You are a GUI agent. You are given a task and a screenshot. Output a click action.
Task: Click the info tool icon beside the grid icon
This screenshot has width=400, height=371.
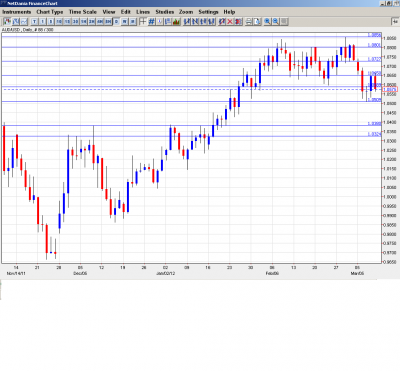(x=160, y=22)
